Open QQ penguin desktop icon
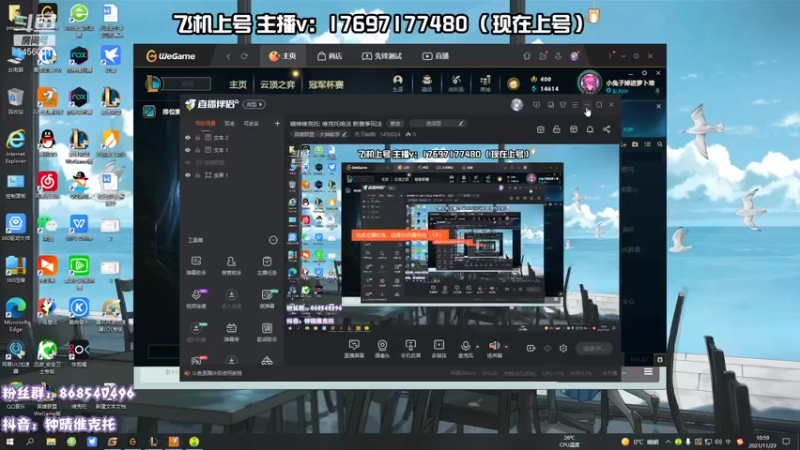 coord(47,143)
